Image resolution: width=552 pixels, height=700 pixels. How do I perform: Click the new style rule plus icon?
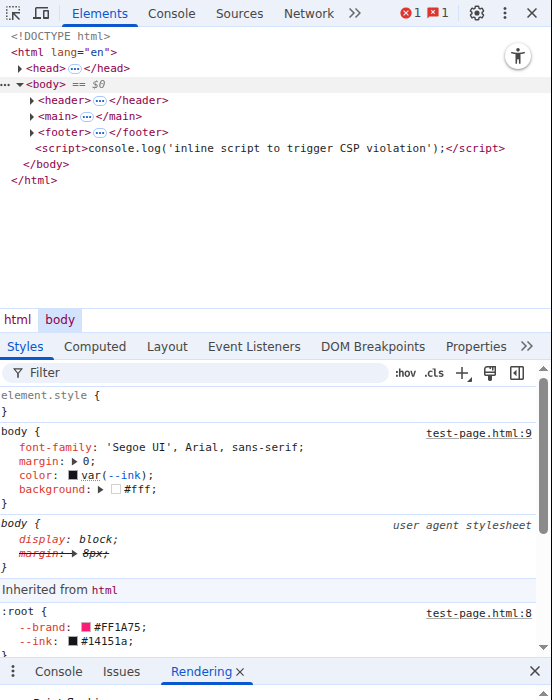click(463, 373)
